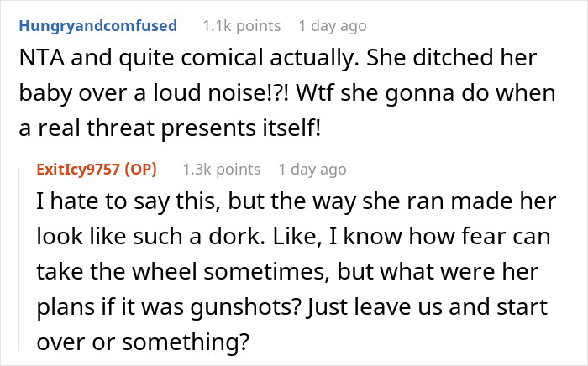
Task: Open ExitIcy9757's user profile
Action: point(78,170)
